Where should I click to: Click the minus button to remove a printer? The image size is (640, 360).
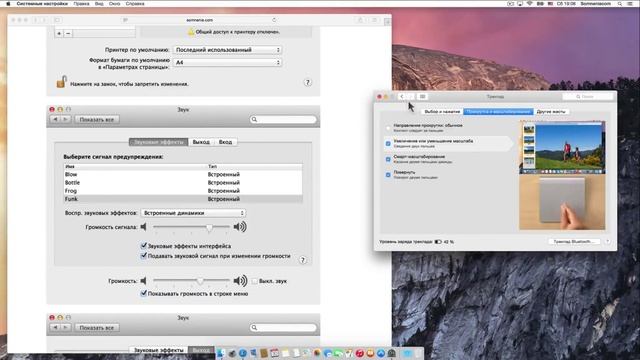point(68,33)
